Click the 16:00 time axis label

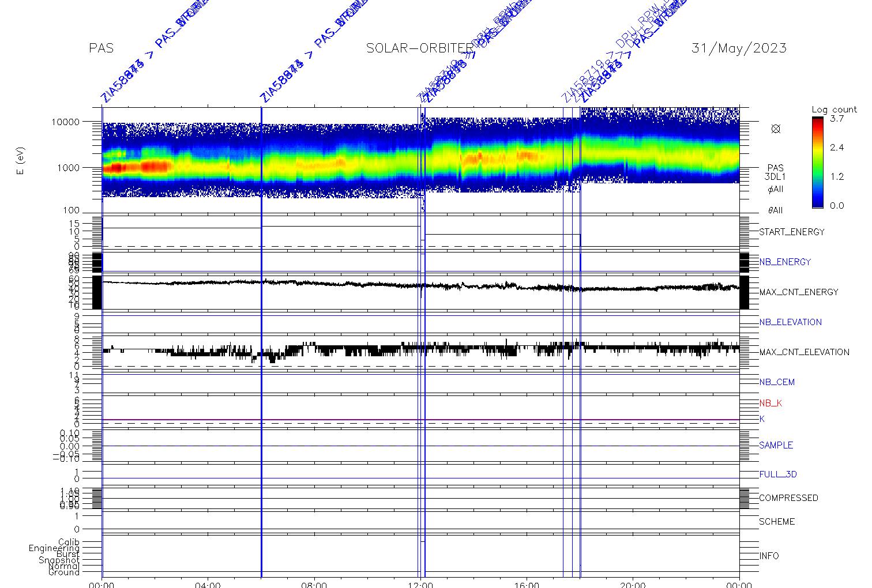(527, 585)
